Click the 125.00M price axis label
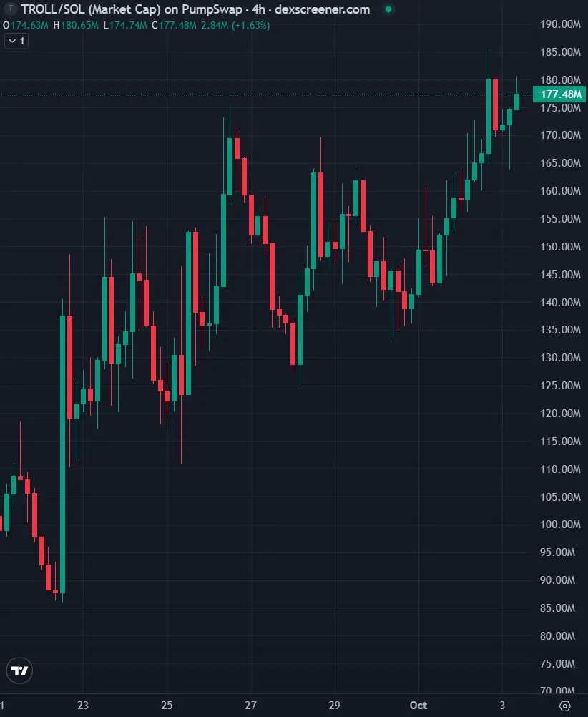The image size is (588, 717). coord(560,386)
